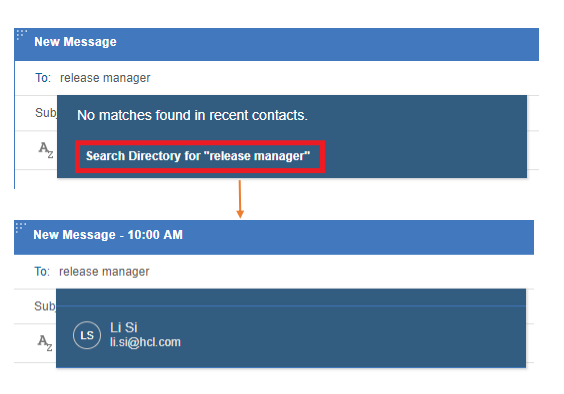This screenshot has height=394, width=564.
Task: Click the spell check Az icon in lower message
Action: (x=45, y=343)
